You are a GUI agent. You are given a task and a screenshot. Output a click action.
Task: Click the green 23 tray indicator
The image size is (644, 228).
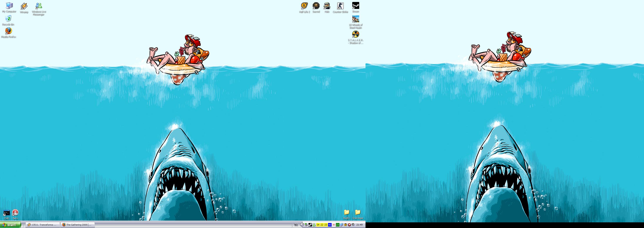[338, 225]
